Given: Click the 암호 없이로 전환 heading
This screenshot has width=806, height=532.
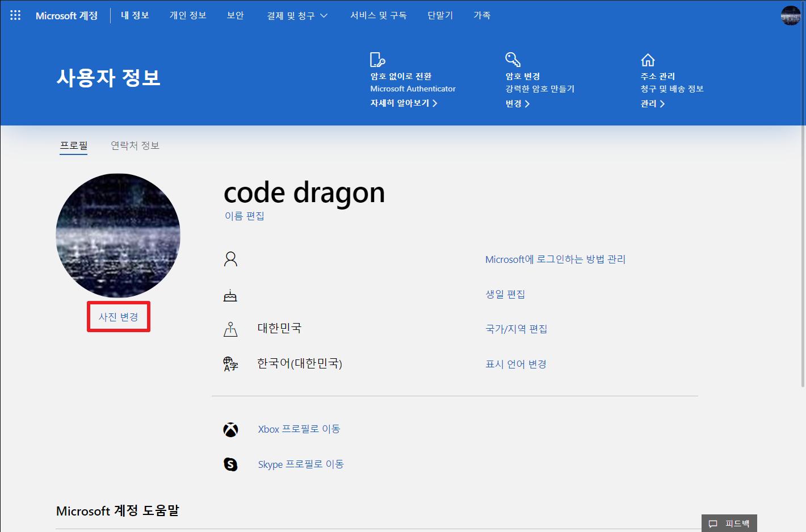Looking at the screenshot, I should tap(401, 76).
